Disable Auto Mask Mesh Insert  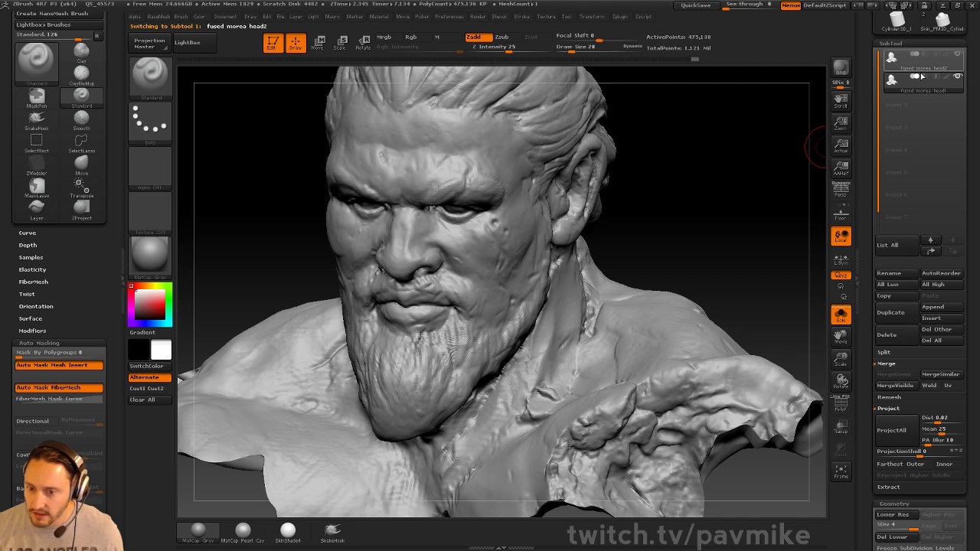pos(59,365)
